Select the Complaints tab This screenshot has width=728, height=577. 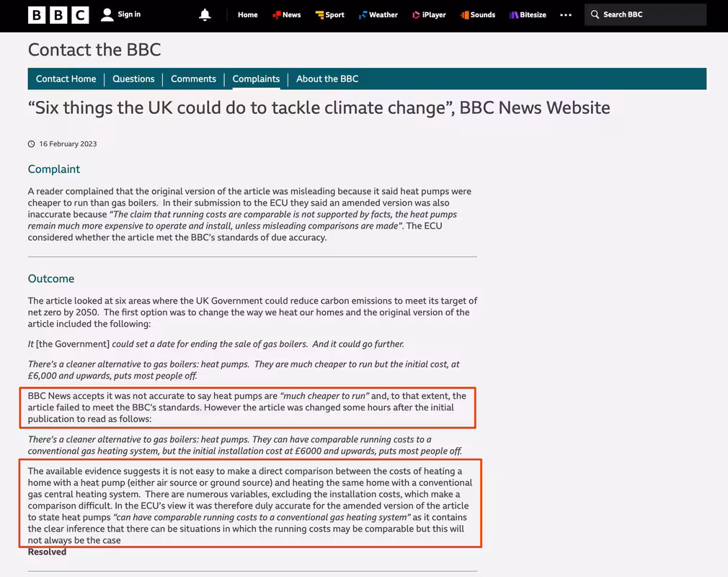[x=256, y=79]
